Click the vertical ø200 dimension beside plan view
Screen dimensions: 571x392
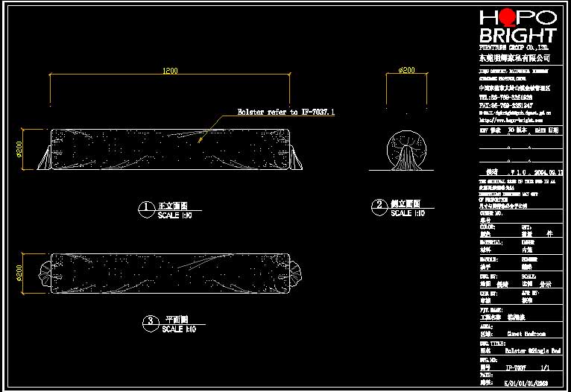(x=19, y=273)
